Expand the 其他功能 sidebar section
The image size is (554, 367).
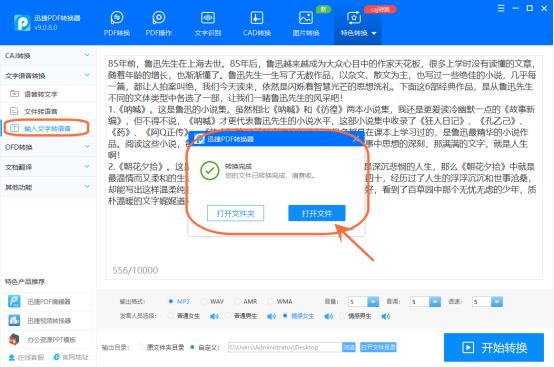click(48, 187)
